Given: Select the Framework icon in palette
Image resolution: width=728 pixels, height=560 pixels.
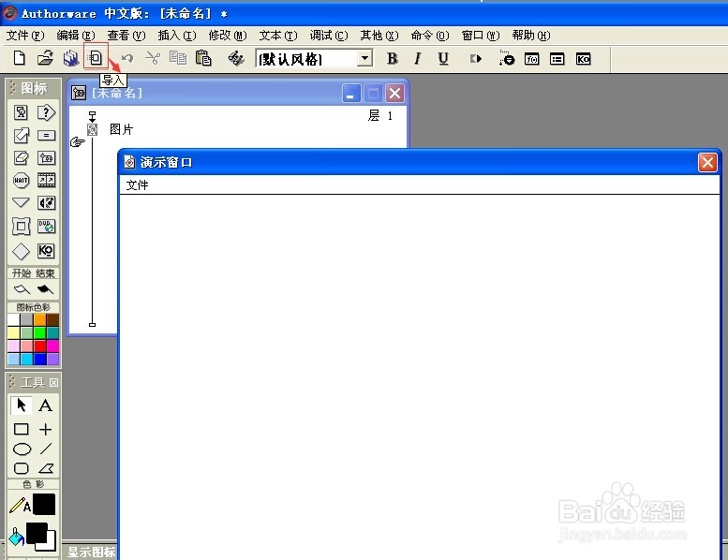Looking at the screenshot, I should coord(21,227).
